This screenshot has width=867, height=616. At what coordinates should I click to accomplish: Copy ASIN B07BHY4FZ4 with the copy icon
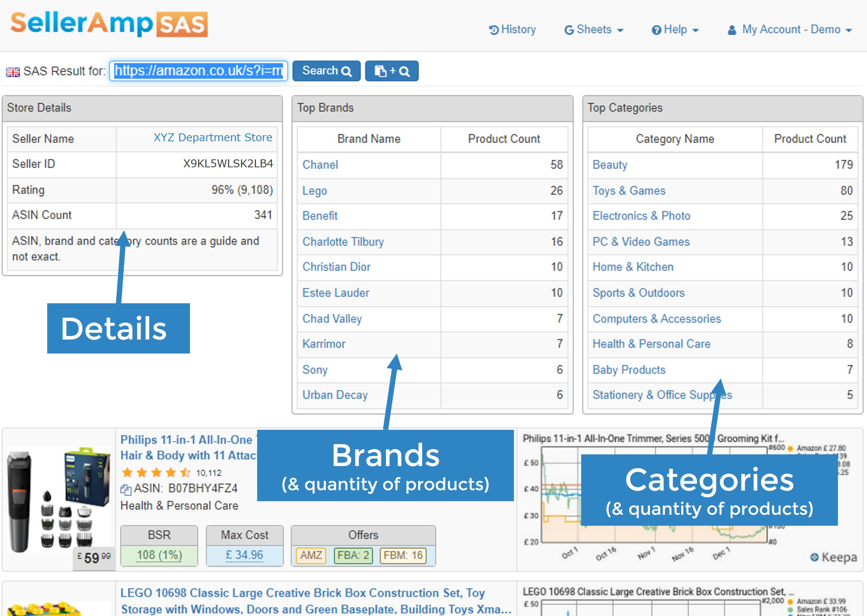125,489
